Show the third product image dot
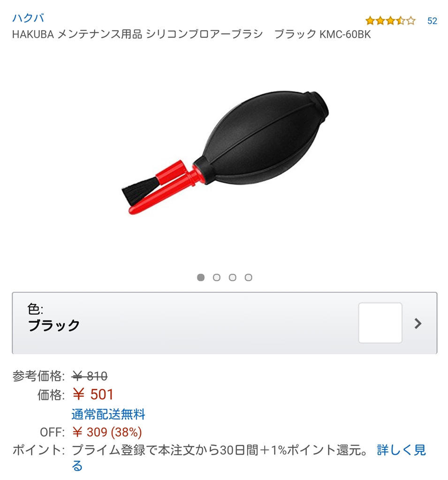The image size is (448, 480). click(233, 277)
